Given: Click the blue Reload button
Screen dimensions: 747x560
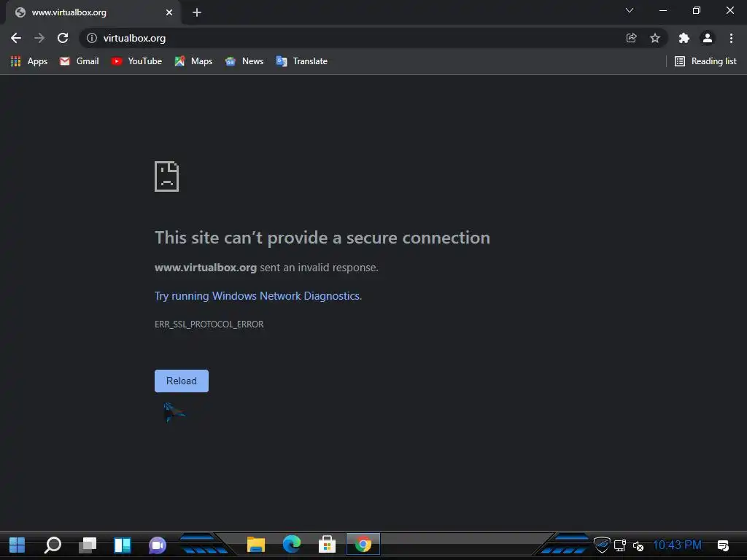Looking at the screenshot, I should pyautogui.click(x=182, y=381).
